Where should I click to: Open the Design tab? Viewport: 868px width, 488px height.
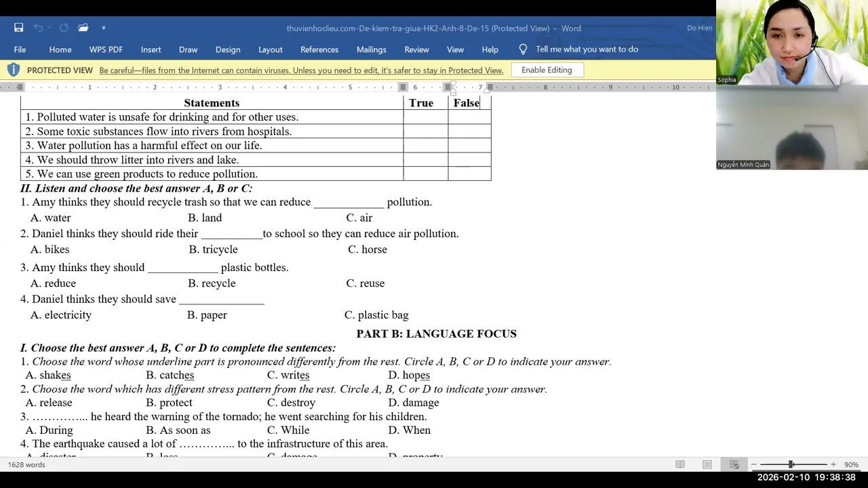coord(228,49)
